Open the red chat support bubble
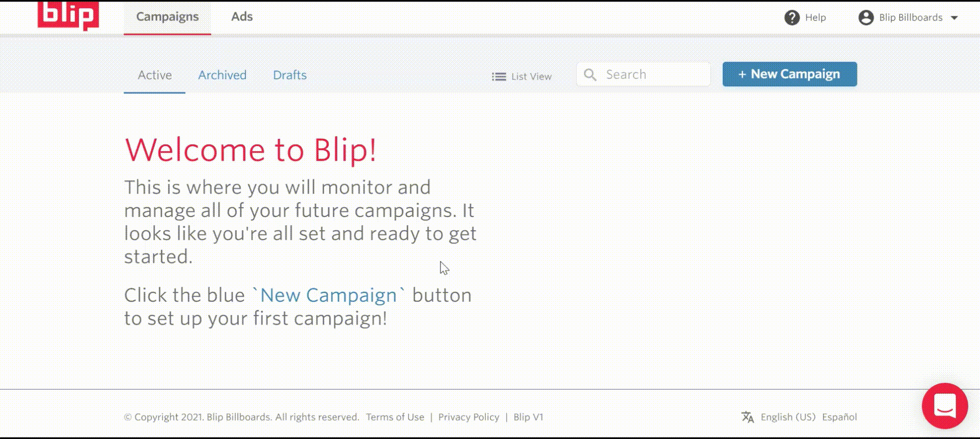Screen dimensions: 980x439 (945, 406)
